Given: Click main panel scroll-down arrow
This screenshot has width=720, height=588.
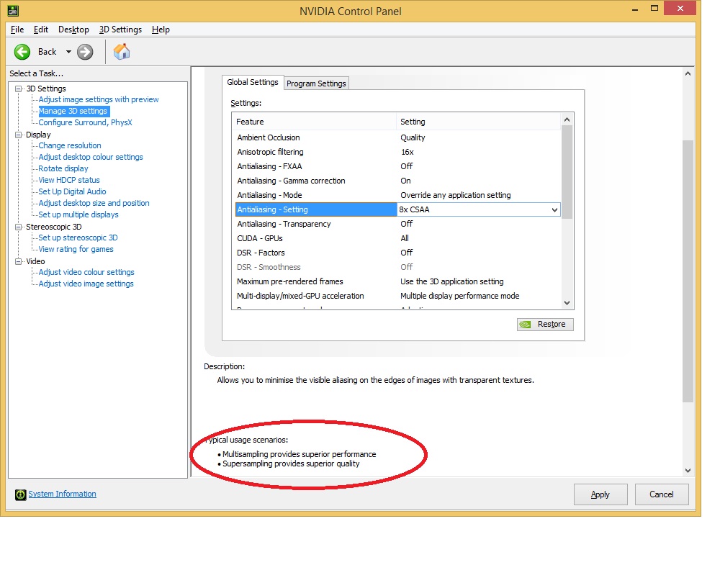Looking at the screenshot, I should [x=688, y=471].
